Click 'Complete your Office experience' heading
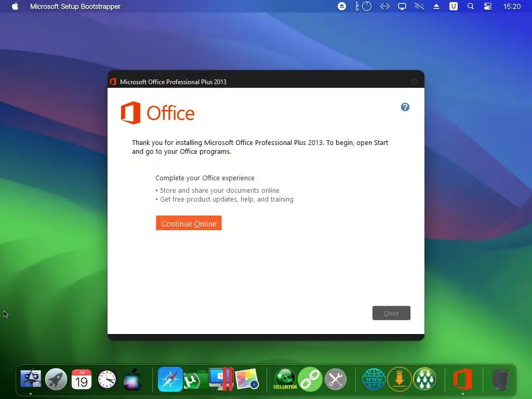 point(205,178)
